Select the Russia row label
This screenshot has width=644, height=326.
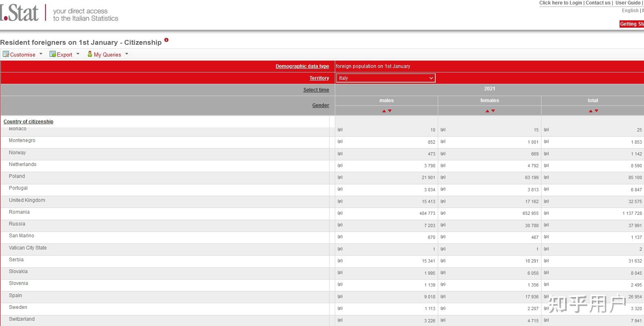[x=17, y=224]
